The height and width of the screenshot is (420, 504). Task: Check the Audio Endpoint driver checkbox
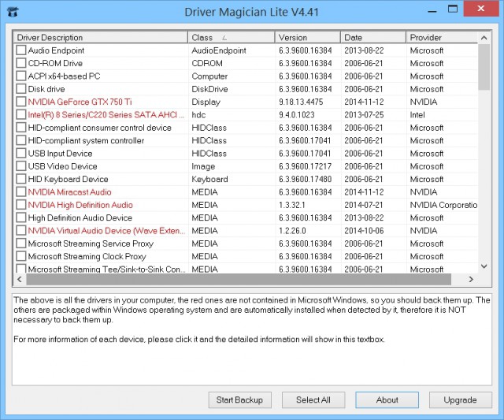click(21, 50)
